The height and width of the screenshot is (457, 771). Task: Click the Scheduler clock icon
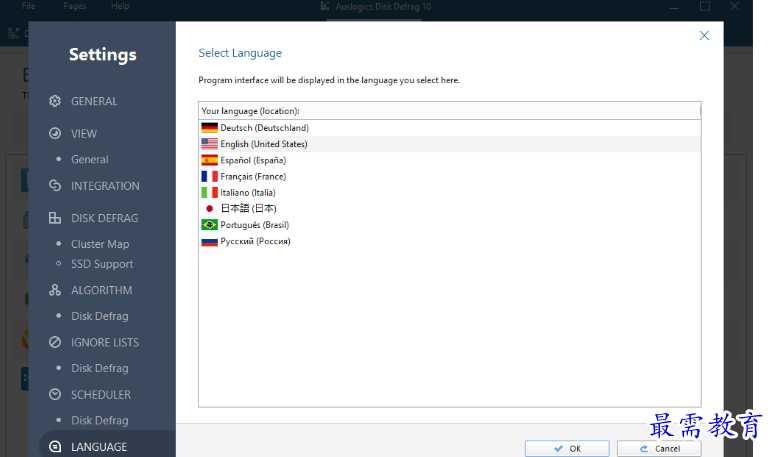(x=55, y=395)
